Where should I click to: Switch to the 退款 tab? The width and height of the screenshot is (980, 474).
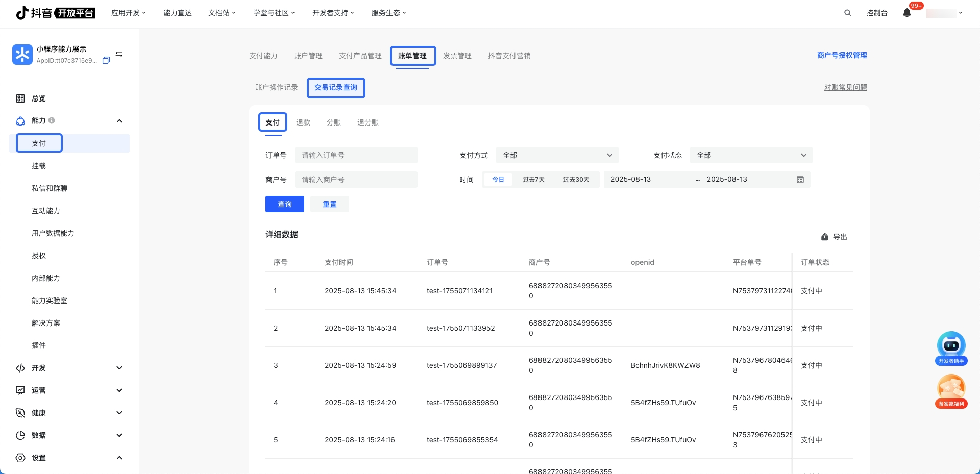[x=303, y=122]
